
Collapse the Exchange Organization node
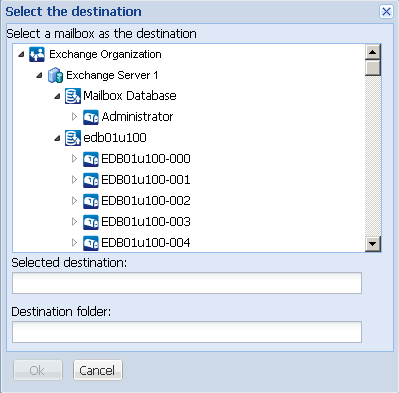[21, 54]
